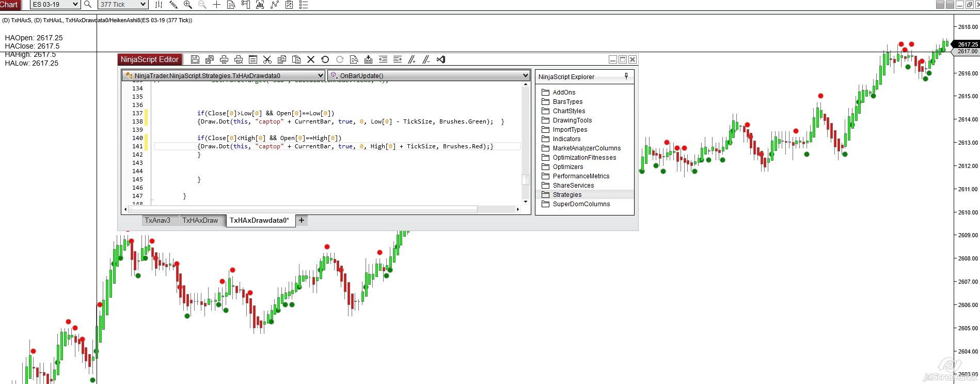The image size is (980, 384).
Task: Open the ImportTypes folder
Action: [564, 130]
